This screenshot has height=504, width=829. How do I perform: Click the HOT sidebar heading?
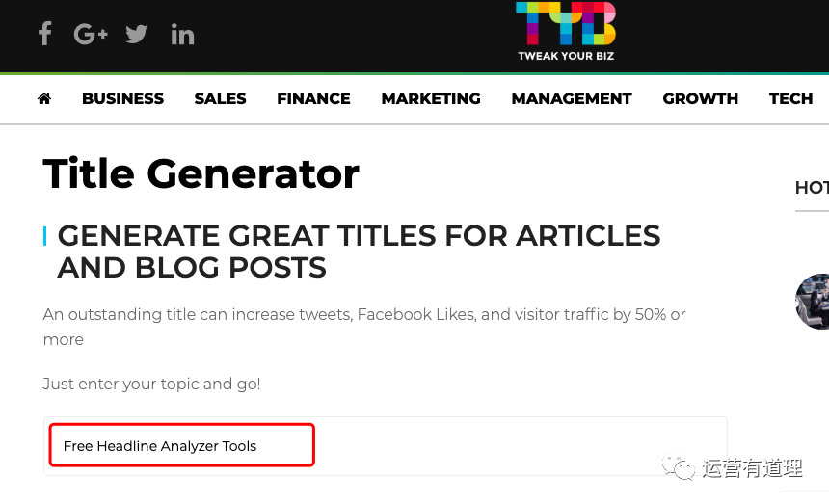pyautogui.click(x=812, y=188)
